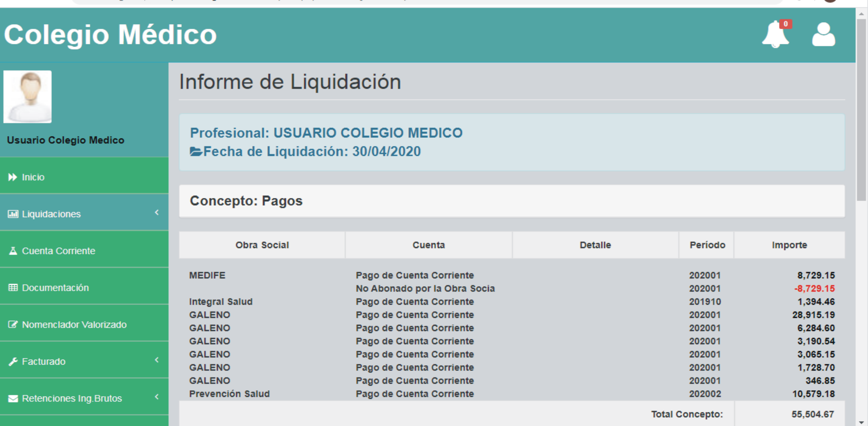868x426 pixels.
Task: Click the 3,065.15 importe value
Action: pyautogui.click(x=816, y=354)
